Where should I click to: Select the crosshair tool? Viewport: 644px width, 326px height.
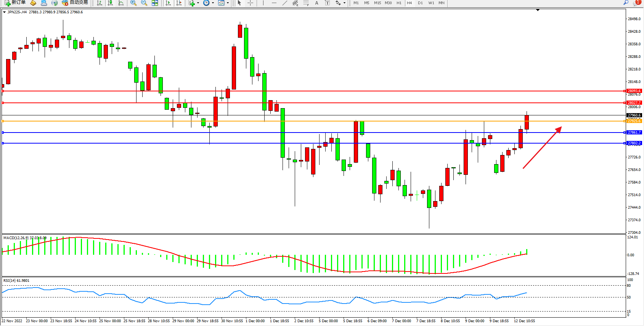pyautogui.click(x=251, y=3)
